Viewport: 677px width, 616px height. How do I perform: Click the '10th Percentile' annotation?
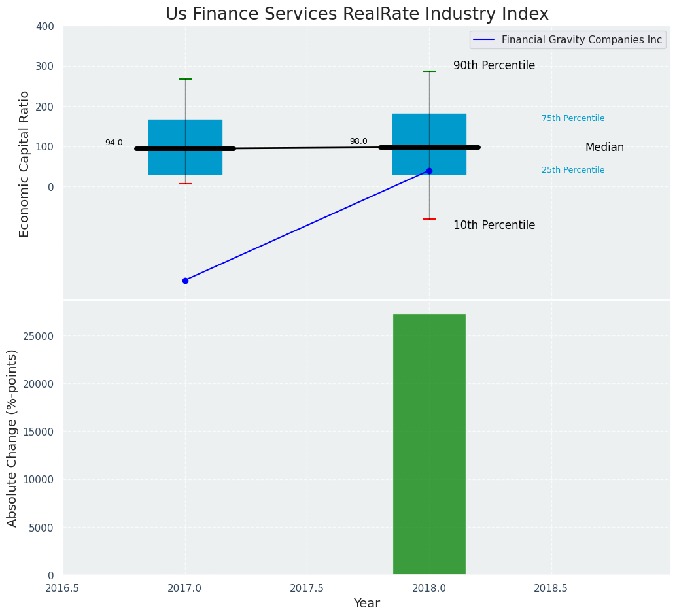click(x=494, y=226)
